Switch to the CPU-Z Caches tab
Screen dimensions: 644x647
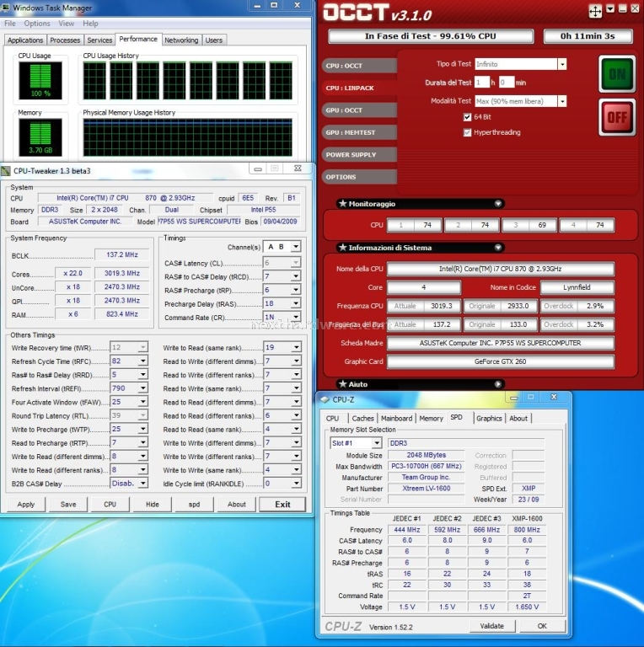click(362, 419)
